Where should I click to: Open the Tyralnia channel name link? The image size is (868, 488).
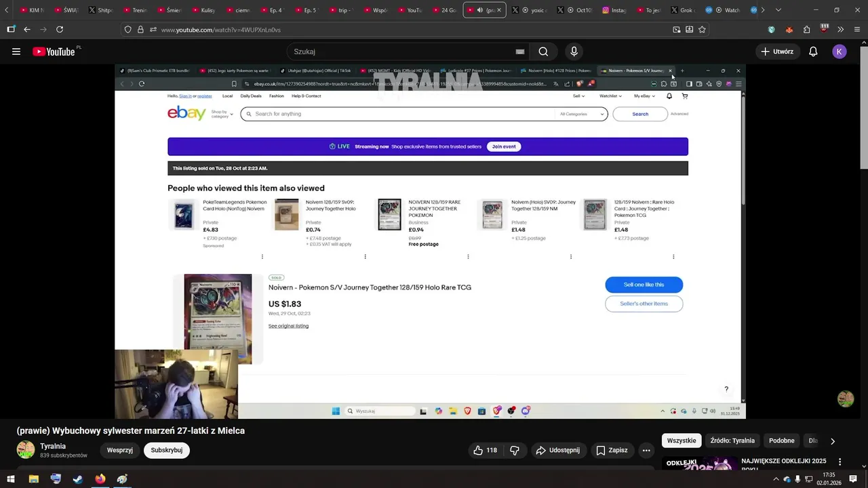coord(53,446)
